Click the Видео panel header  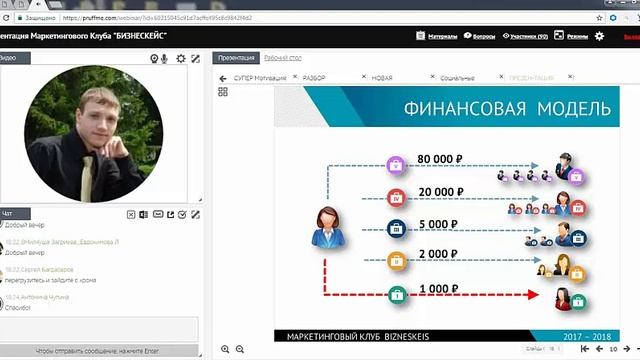(15, 58)
